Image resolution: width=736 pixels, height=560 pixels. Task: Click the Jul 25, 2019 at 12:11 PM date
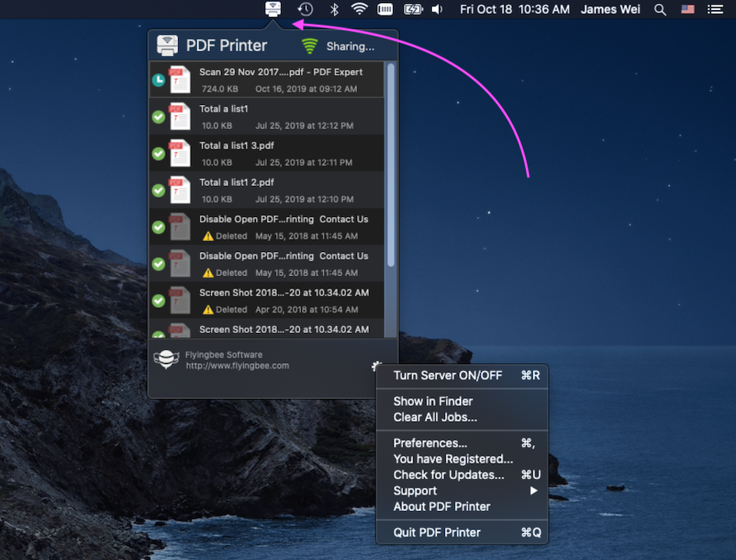pos(303,163)
